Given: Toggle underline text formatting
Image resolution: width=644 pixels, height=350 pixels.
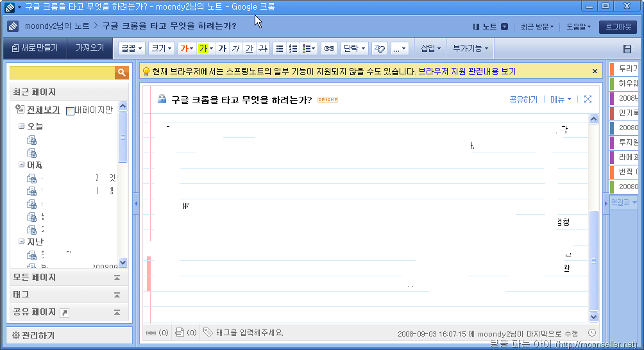Looking at the screenshot, I should pos(250,49).
